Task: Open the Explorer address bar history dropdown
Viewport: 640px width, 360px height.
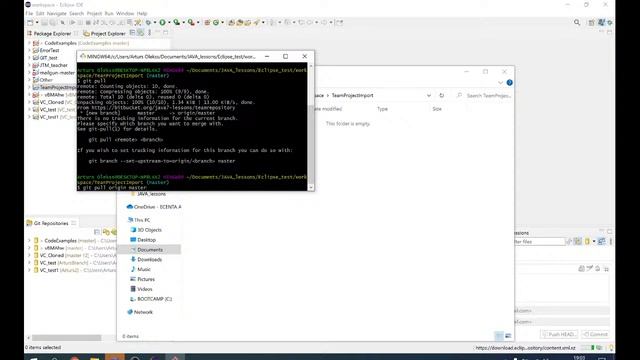Action: point(429,95)
